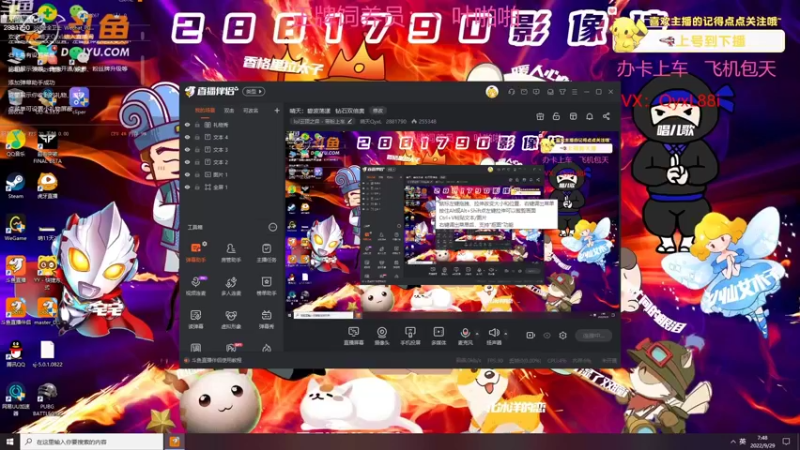The width and height of the screenshot is (800, 450).
Task: Add a 直播屏幕 screen capture source
Action: coord(353,336)
